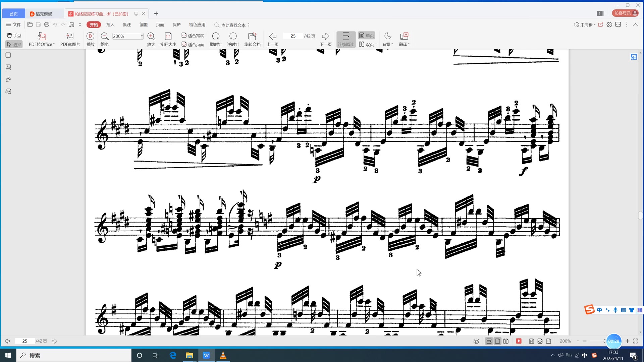Go to 上一页 previous page

pyautogui.click(x=272, y=40)
